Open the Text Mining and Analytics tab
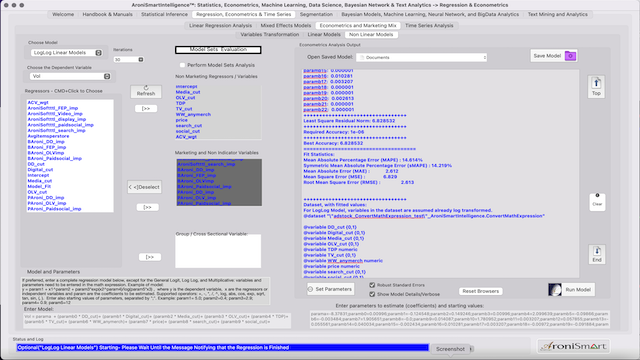 [x=558, y=14]
